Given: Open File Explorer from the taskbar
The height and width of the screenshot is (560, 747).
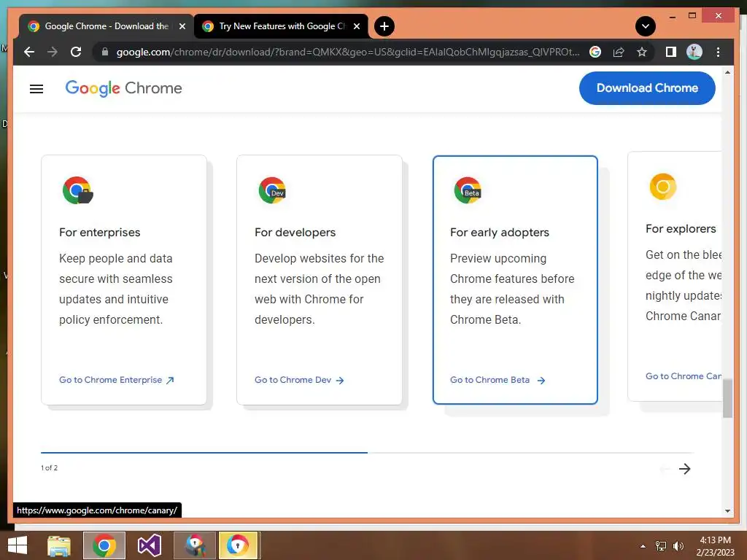Looking at the screenshot, I should pyautogui.click(x=59, y=545).
